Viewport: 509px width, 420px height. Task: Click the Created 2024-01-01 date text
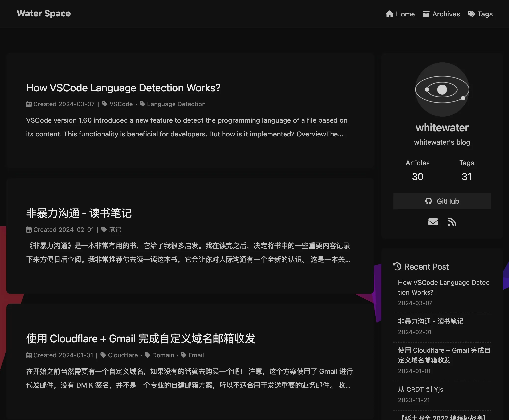tap(63, 355)
